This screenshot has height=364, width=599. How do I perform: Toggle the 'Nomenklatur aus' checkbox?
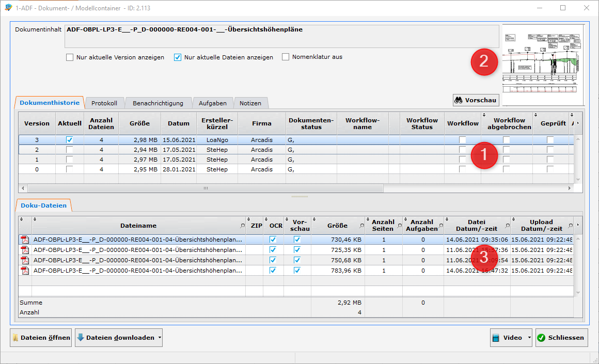[286, 57]
